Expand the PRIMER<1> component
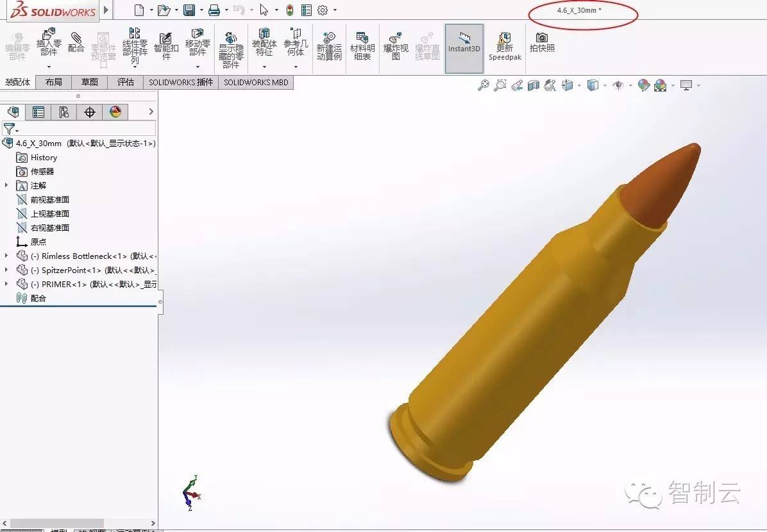Screen dimensions: 767x532 coord(6,283)
